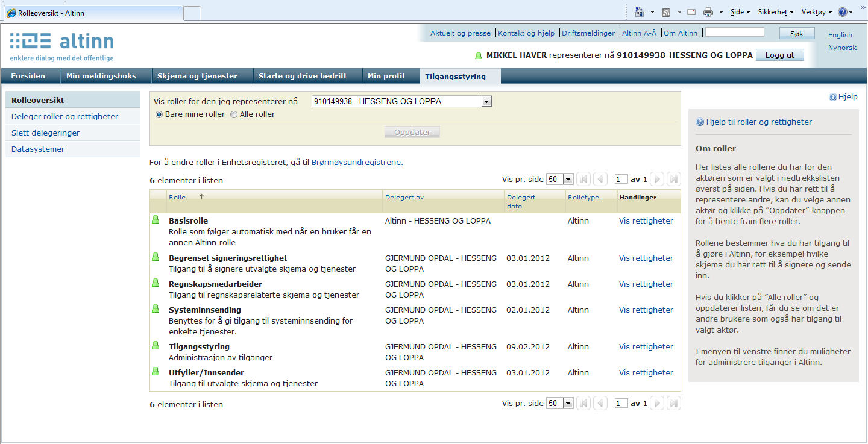Viewport: 868px width, 444px height.
Task: Sort by Rolle column header
Action: coord(177,197)
